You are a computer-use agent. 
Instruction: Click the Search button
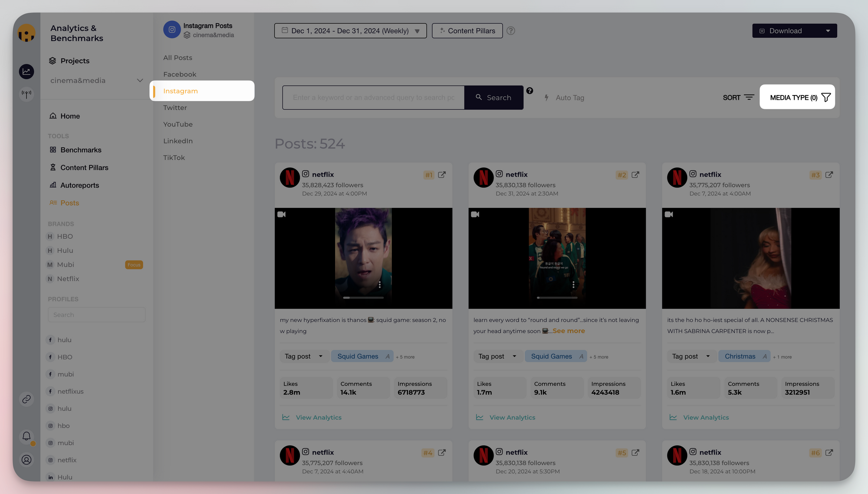tap(493, 98)
